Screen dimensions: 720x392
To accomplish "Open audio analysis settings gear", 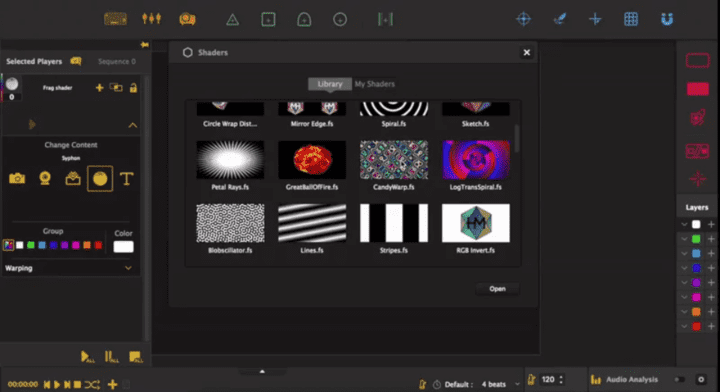I will [x=701, y=380].
